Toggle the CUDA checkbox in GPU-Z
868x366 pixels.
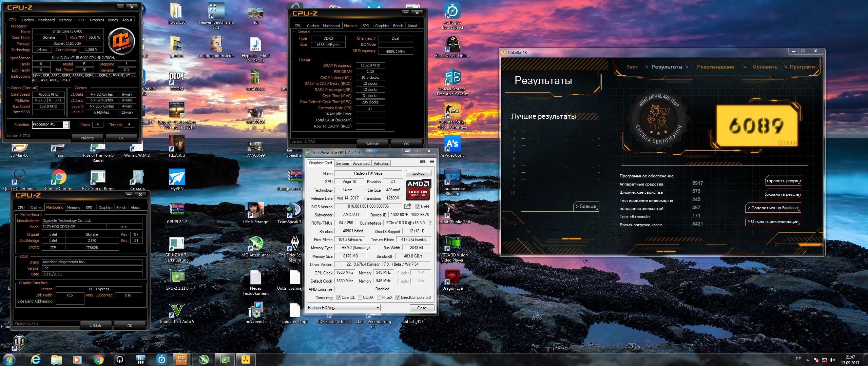coord(360,297)
